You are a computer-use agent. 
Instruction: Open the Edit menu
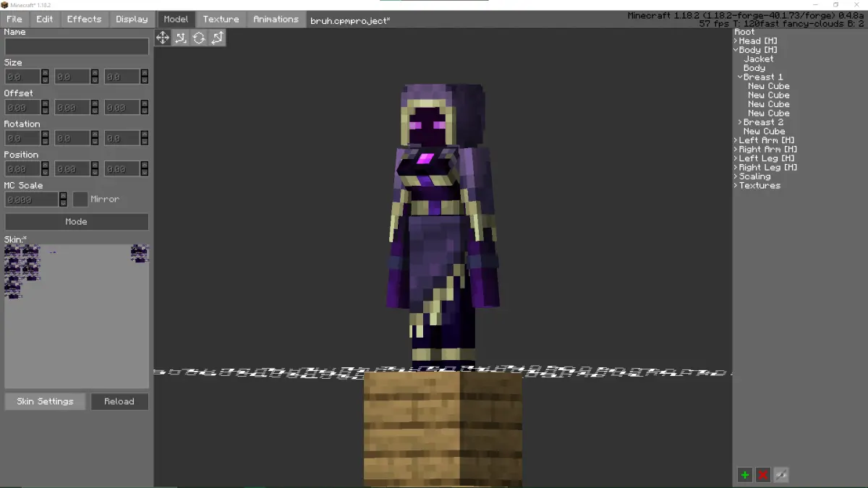[45, 19]
